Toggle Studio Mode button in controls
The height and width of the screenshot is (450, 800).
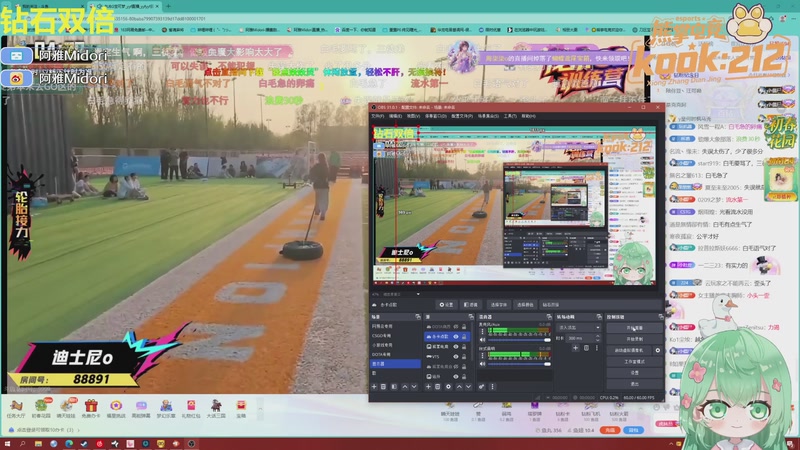click(x=635, y=362)
